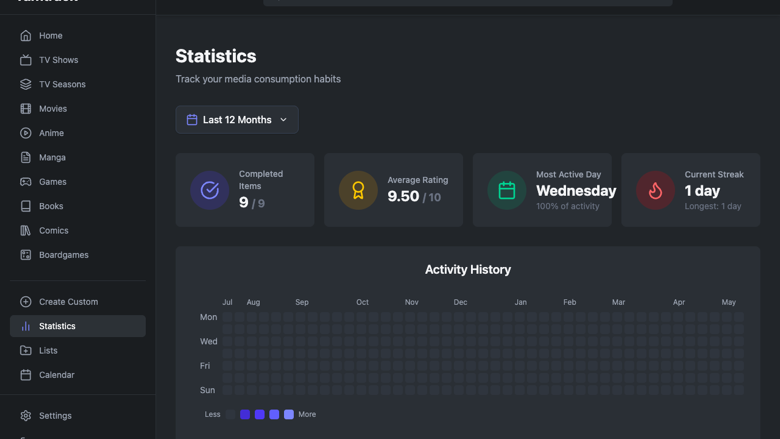The width and height of the screenshot is (780, 439).
Task: Click the darkest purple legend swatch
Action: click(245, 415)
